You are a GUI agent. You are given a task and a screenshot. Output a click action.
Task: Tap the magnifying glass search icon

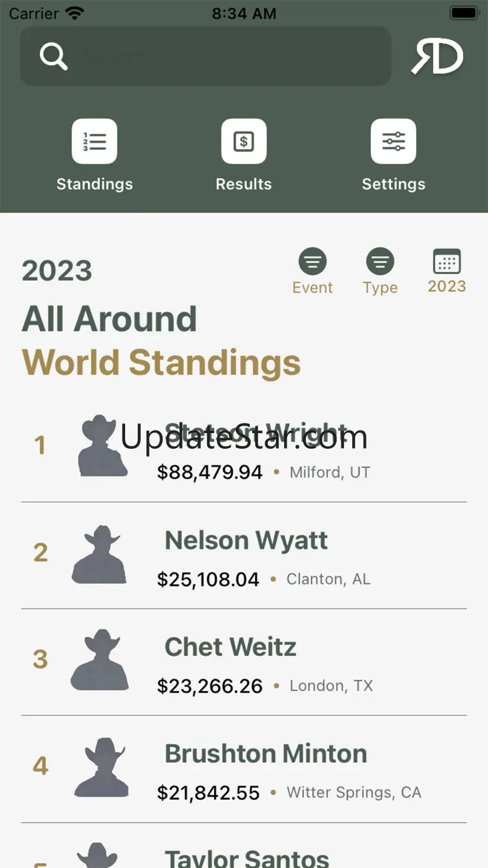[x=54, y=56]
